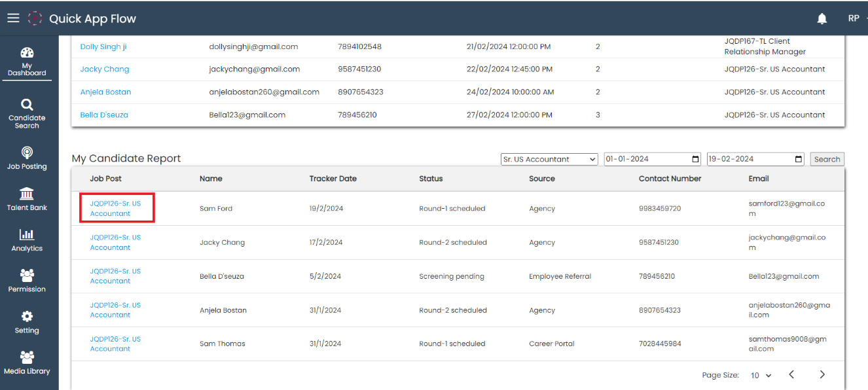Go to Job Posting section
Screen dimensions: 868x390
[27, 158]
